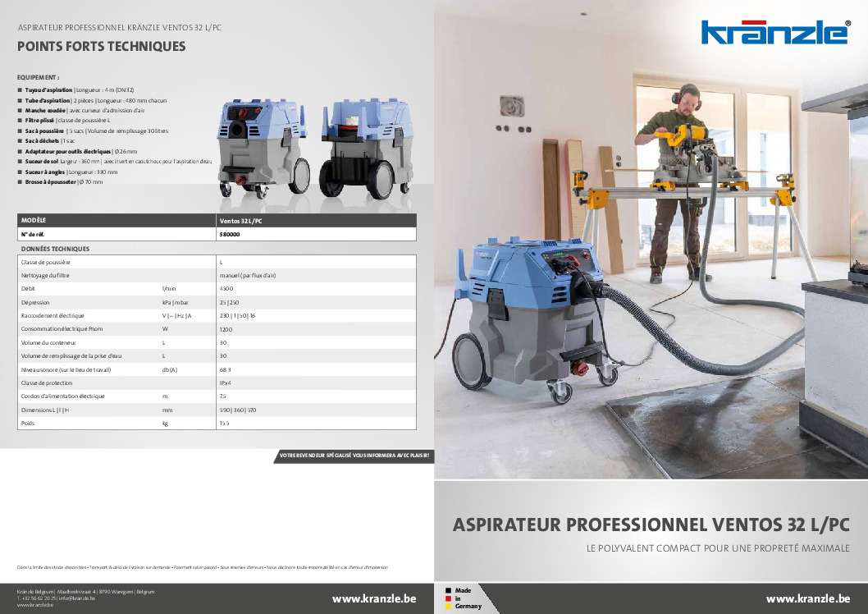Click the Made in Germany flag badge
868x614 pixels.
point(463,598)
